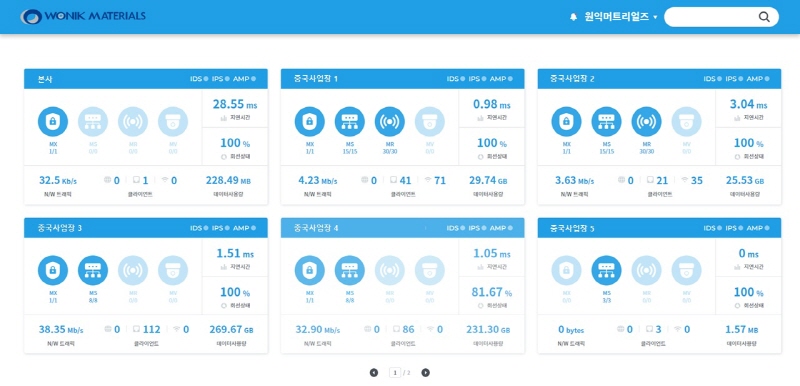Click the 81.67 % optimal status value

coord(491,292)
